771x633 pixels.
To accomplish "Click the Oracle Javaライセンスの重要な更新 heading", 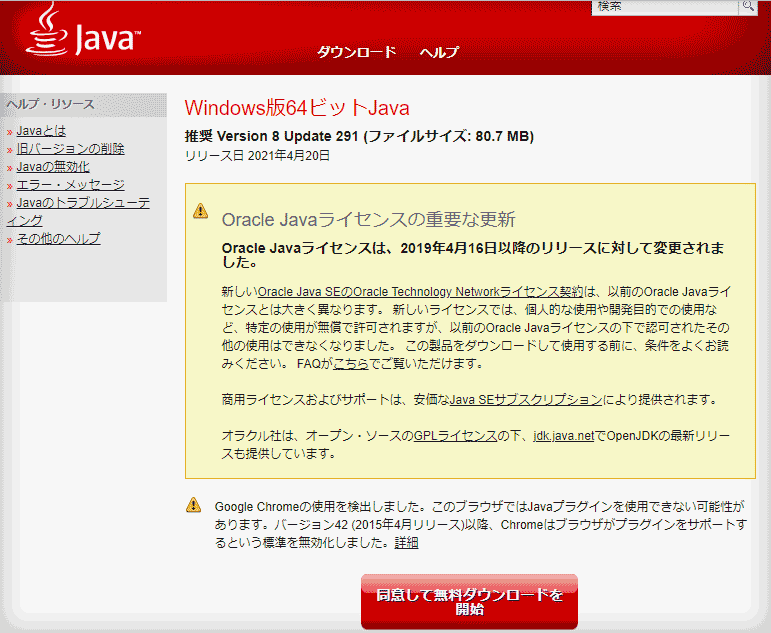I will pyautogui.click(x=368, y=219).
